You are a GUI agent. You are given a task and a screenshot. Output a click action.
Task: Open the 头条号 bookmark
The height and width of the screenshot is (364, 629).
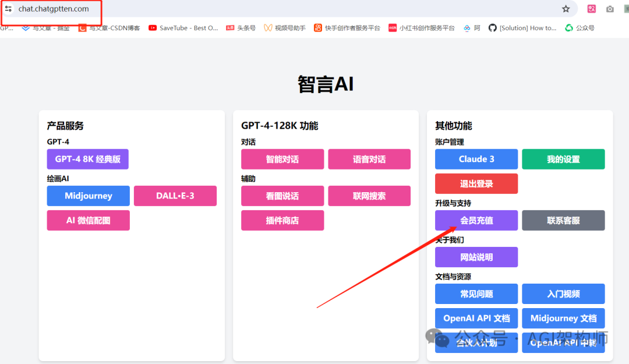tap(241, 28)
